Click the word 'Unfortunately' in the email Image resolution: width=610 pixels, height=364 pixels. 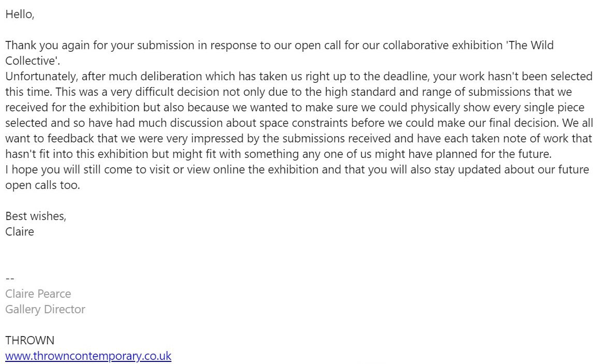(x=41, y=77)
